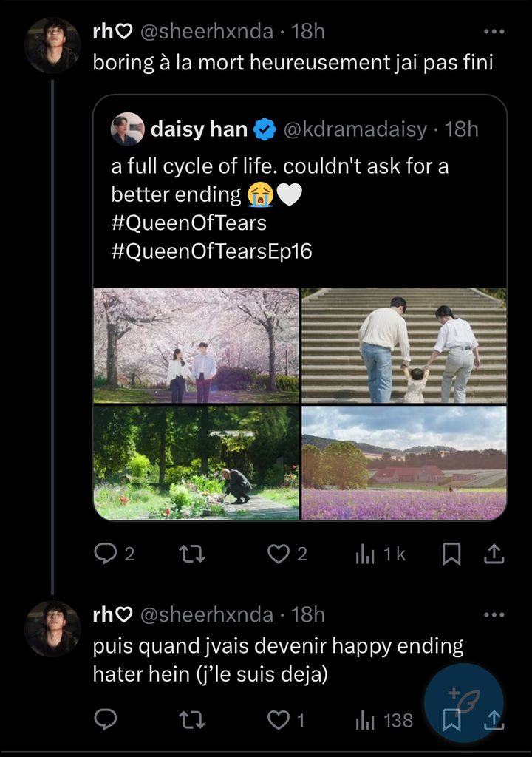Tap the compose new post button

pyautogui.click(x=463, y=702)
